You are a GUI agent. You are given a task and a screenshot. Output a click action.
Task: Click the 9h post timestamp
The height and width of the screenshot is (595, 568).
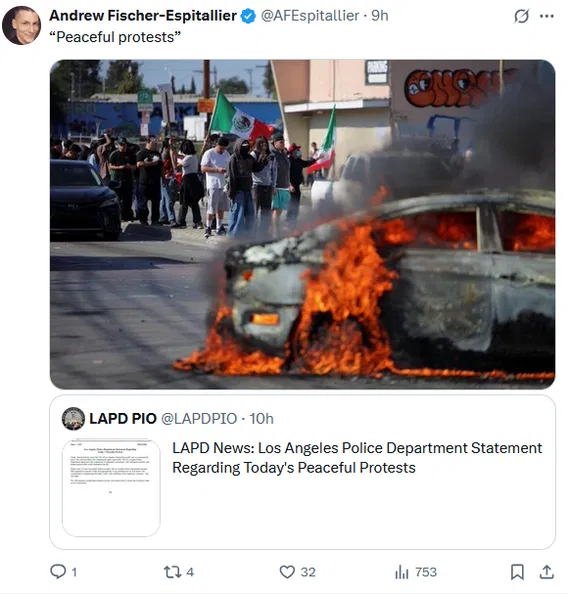pos(379,16)
